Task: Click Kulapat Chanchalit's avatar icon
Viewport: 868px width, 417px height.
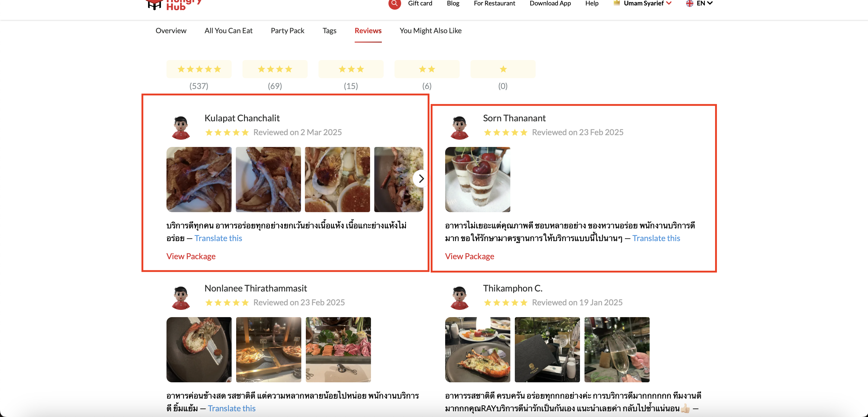Action: pyautogui.click(x=181, y=128)
